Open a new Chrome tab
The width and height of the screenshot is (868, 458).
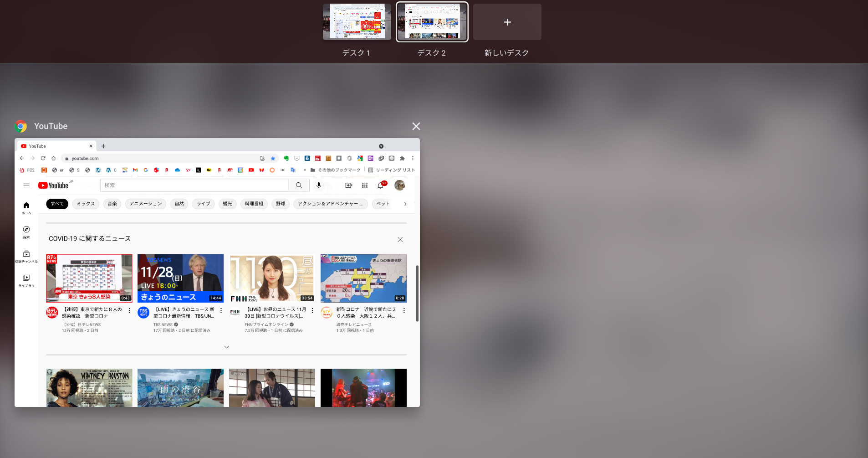(x=103, y=146)
